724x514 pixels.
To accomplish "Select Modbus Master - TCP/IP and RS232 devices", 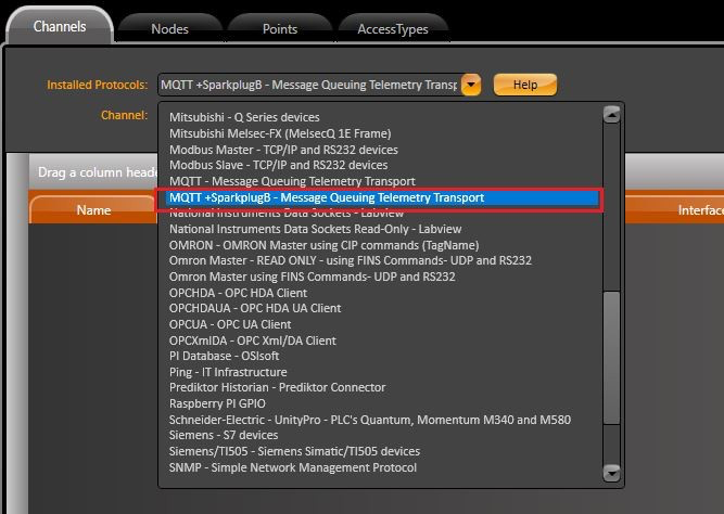I will [284, 150].
